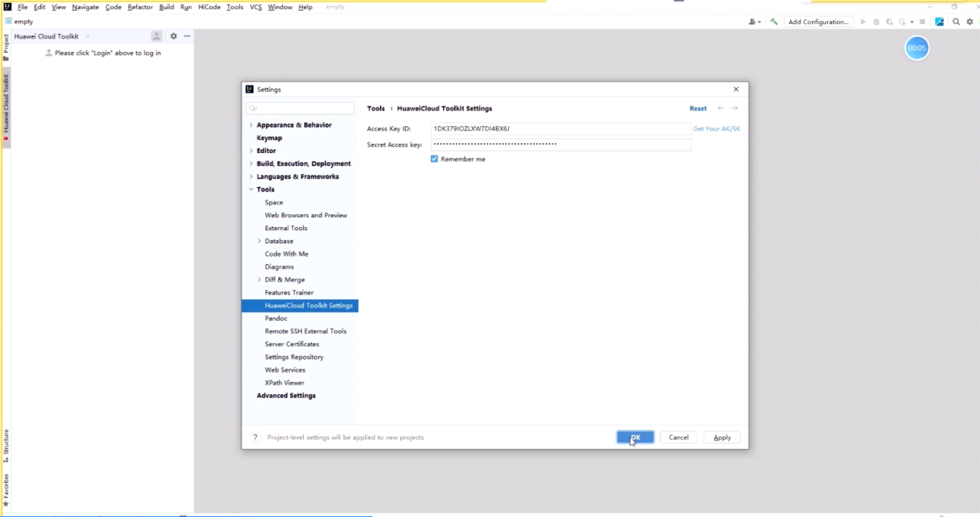Select Web Browsers and Preview settings

click(x=306, y=216)
